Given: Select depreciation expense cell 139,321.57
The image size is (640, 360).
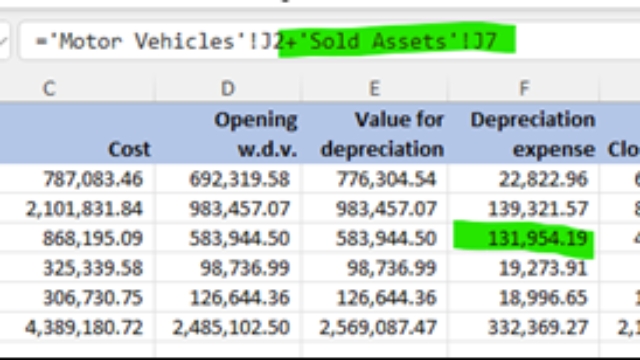Looking at the screenshot, I should click(524, 209).
